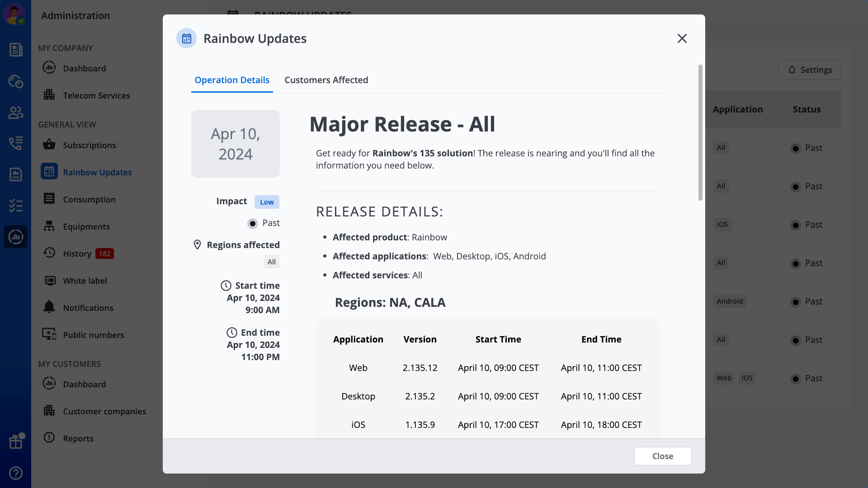The image size is (868, 488).
Task: Click the Web version 2.135.12 cell
Action: tap(420, 368)
